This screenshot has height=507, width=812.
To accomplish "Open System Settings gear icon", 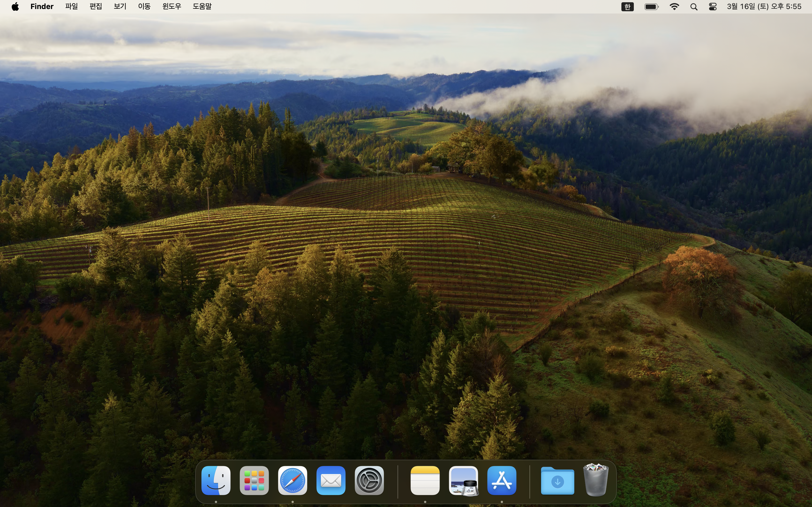I will click(x=369, y=480).
